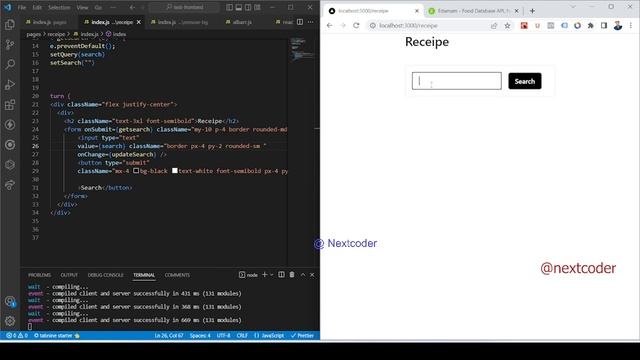Go back with VS Code navigation arrow

coord(132,7)
